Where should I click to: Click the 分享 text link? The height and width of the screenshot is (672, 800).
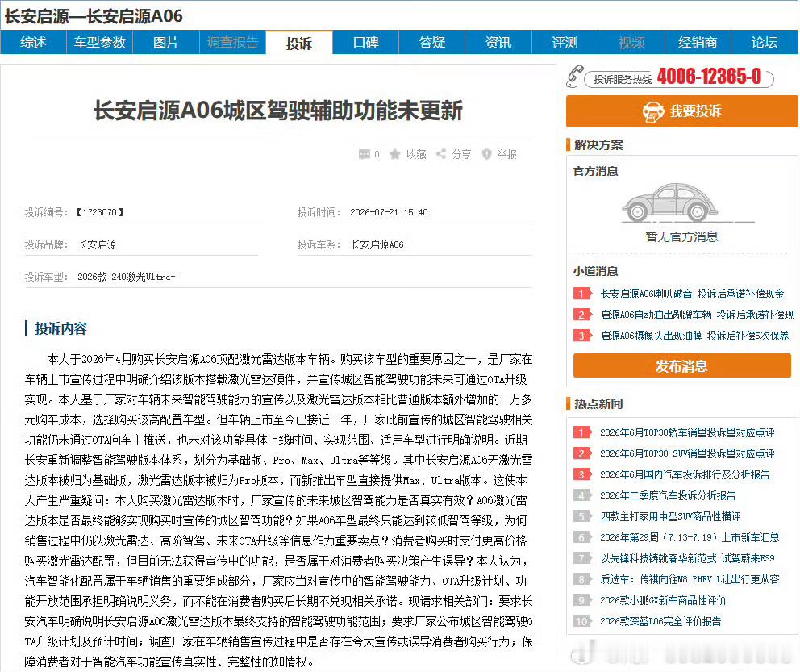(462, 154)
